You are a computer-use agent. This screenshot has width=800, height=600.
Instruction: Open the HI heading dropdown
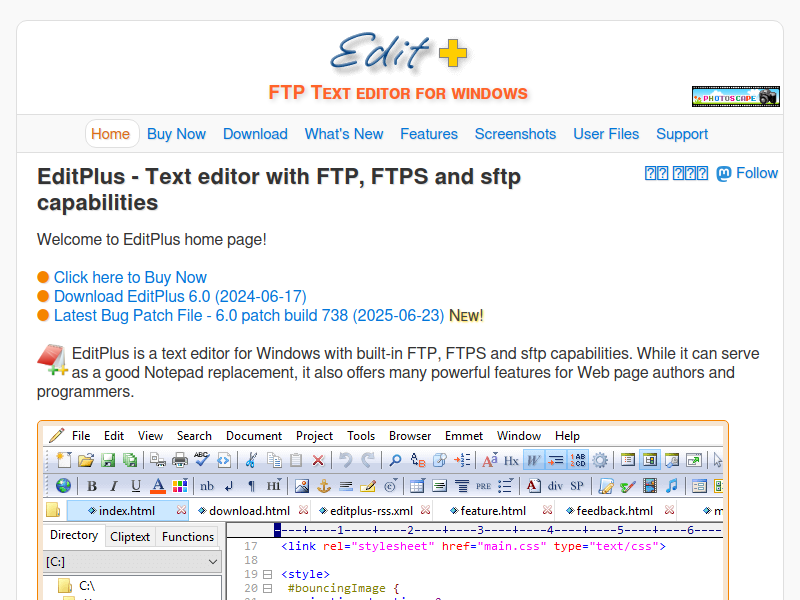click(x=273, y=486)
